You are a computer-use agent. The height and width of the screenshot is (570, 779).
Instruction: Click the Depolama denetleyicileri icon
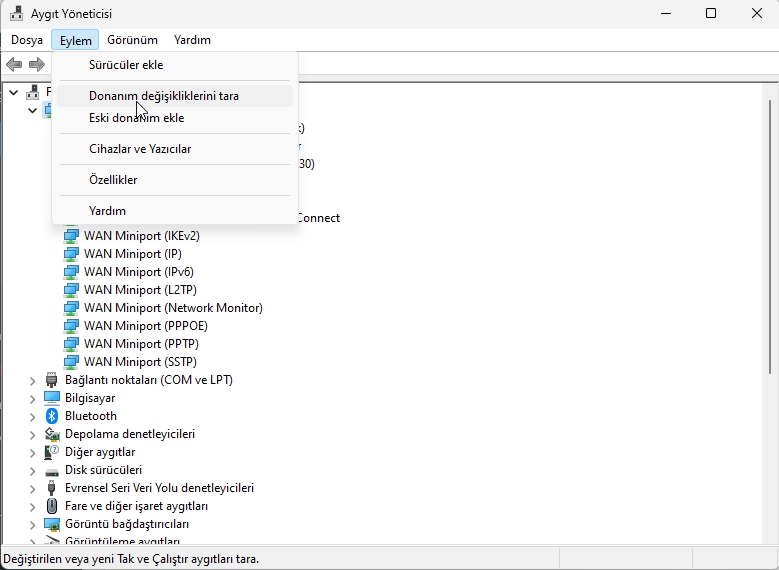tap(52, 434)
